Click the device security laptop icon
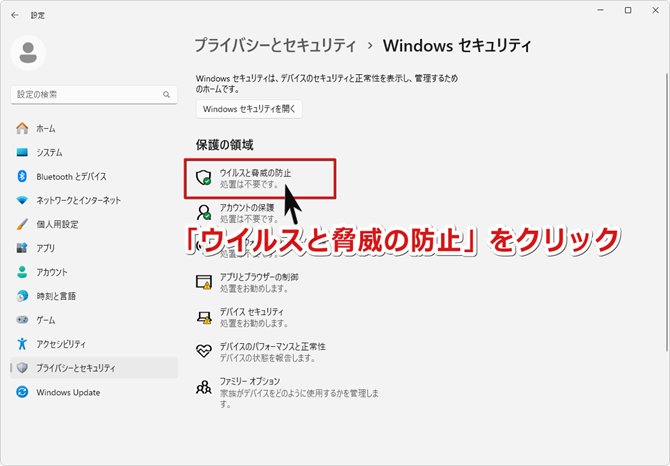Screen dimensions: 670x466 204,317
